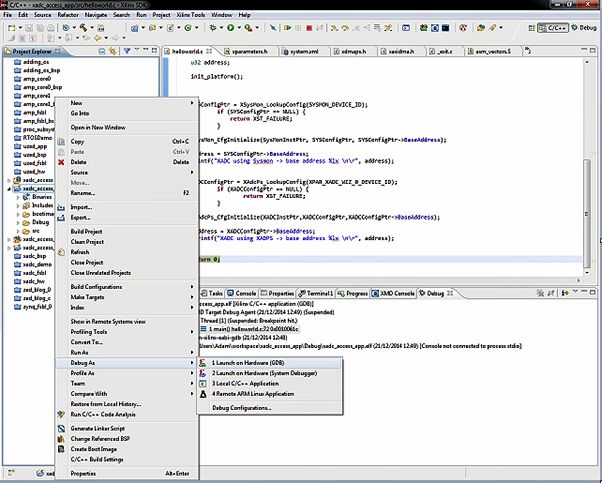The width and height of the screenshot is (602, 483).
Task: Click the Open Perspective icon beside C/C++
Action: click(x=532, y=28)
